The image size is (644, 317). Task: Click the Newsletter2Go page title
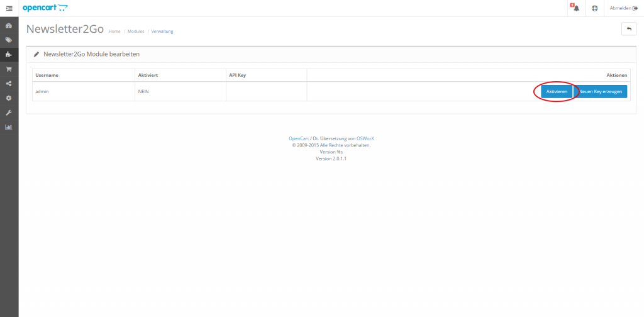(x=65, y=29)
